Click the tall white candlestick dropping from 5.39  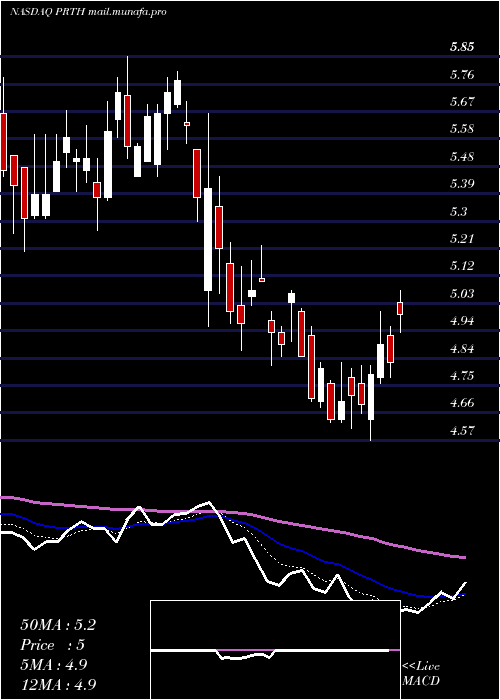tap(208, 239)
